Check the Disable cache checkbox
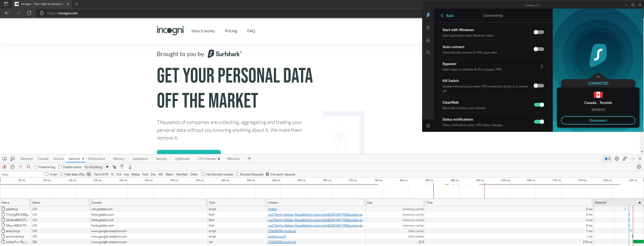Screen dimensions: 644x246 [x=60, y=167]
